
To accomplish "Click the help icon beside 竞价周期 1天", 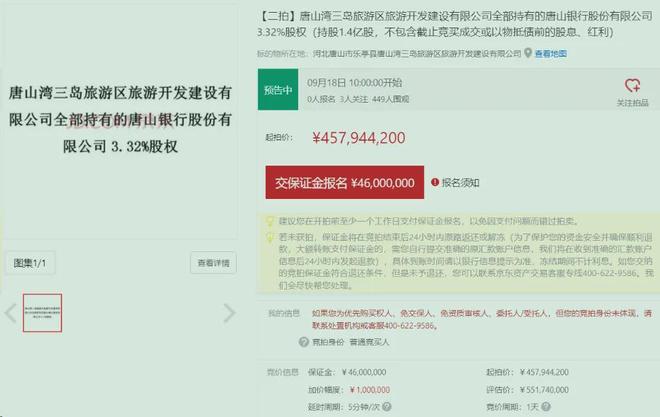I will [x=546, y=406].
